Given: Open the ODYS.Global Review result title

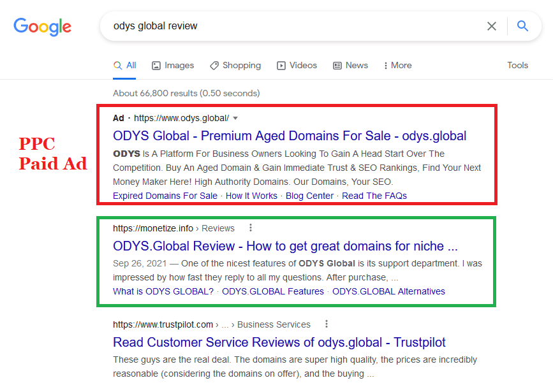Looking at the screenshot, I should tap(285, 246).
